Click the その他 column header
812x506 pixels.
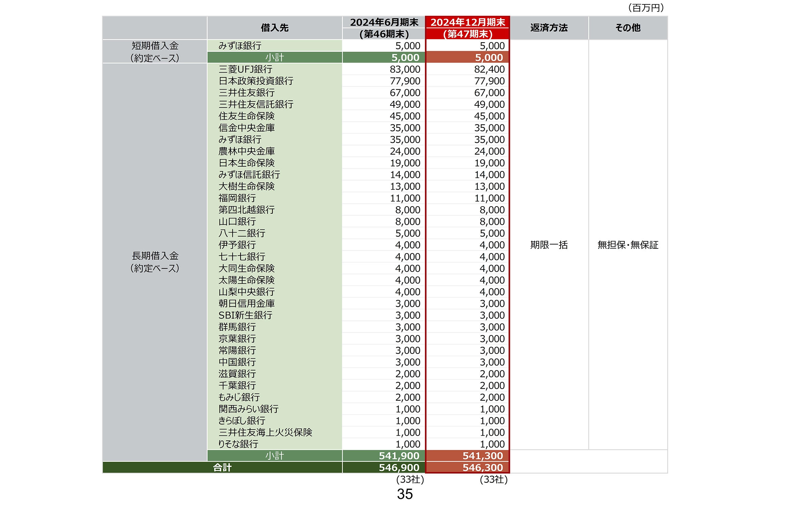[x=628, y=28]
